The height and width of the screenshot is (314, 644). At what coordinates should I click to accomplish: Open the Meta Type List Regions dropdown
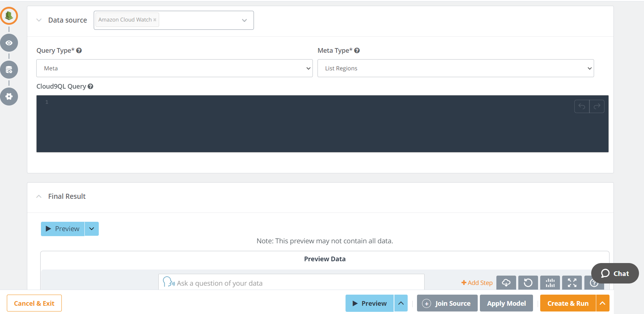coord(455,68)
